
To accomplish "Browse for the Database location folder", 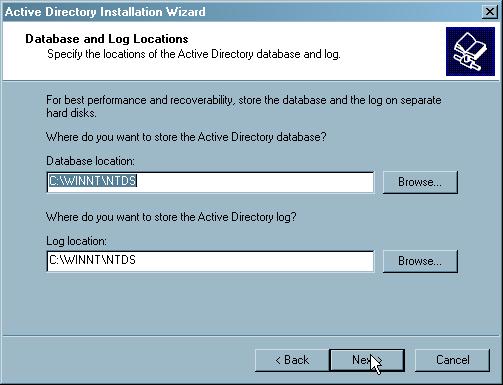I will [420, 182].
